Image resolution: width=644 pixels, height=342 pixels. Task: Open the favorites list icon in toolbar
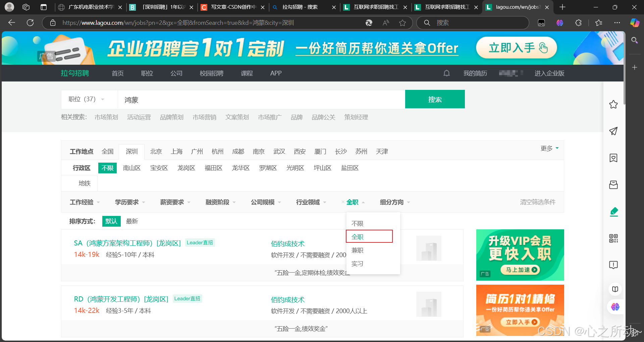pyautogui.click(x=599, y=22)
